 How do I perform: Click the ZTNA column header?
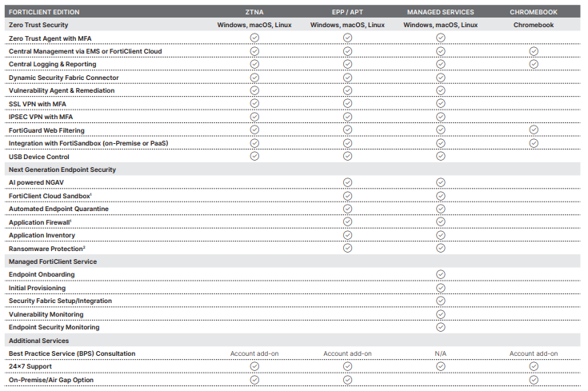click(x=254, y=12)
